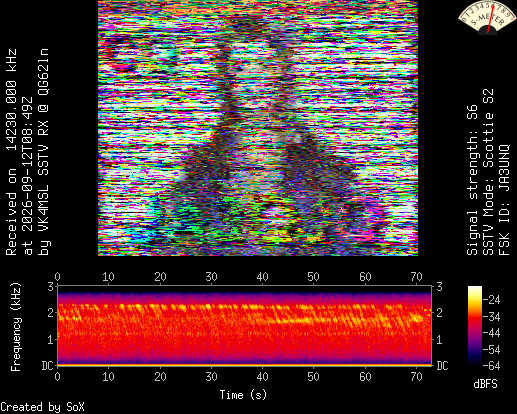Click the dBFS color scale bar

[x=475, y=325]
